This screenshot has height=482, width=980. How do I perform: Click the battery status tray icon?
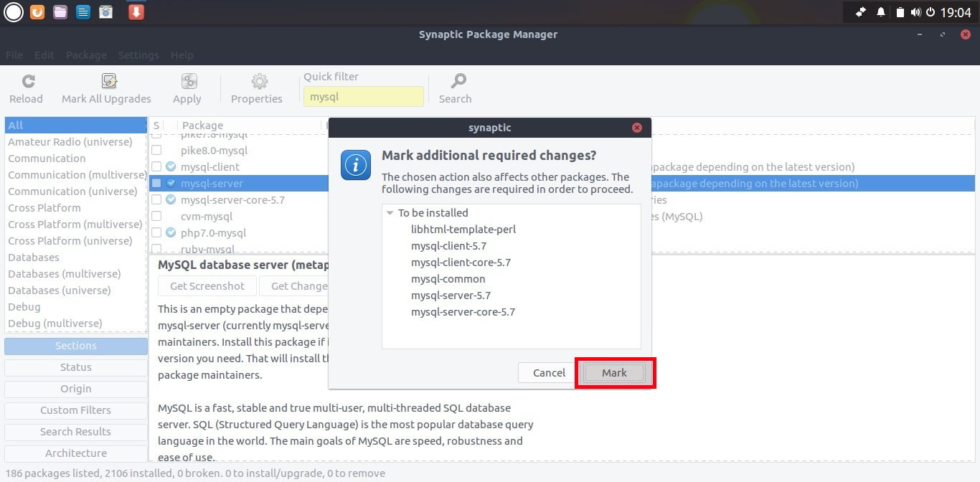point(900,12)
